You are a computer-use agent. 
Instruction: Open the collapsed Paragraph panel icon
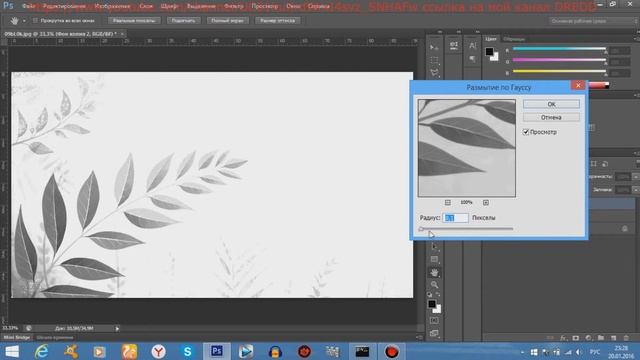473,59
